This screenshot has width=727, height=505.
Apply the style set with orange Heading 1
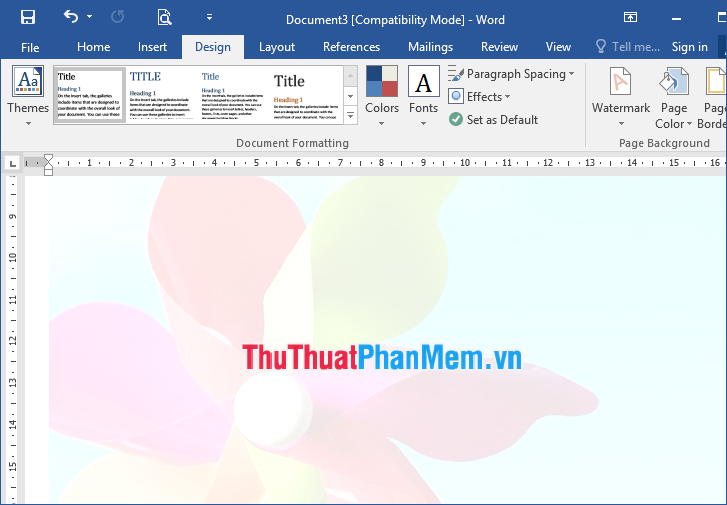tap(306, 95)
